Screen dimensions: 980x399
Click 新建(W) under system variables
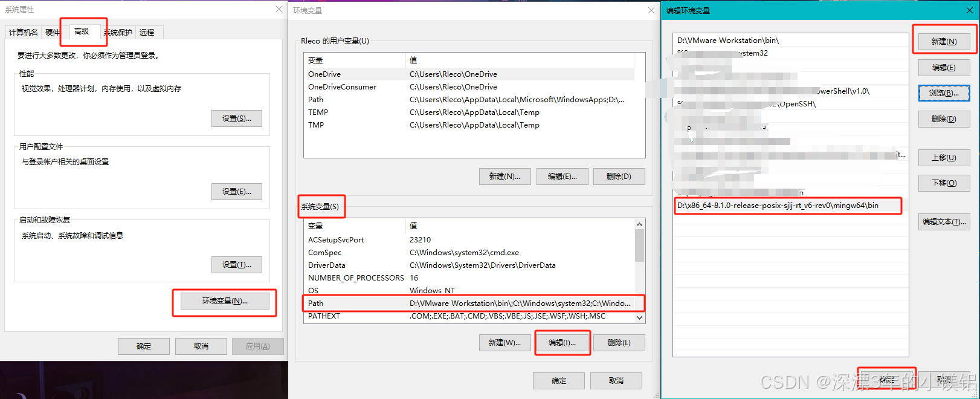click(x=505, y=343)
